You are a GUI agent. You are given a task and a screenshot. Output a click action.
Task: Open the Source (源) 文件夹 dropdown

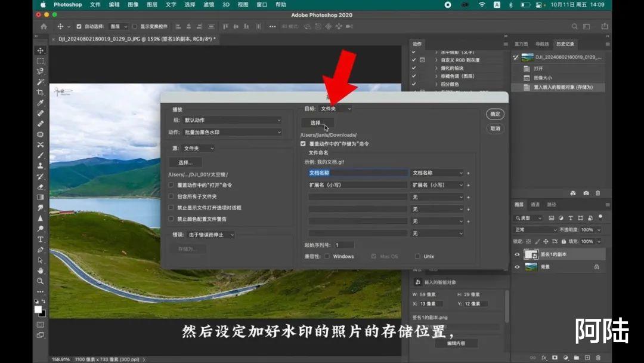[x=198, y=149]
